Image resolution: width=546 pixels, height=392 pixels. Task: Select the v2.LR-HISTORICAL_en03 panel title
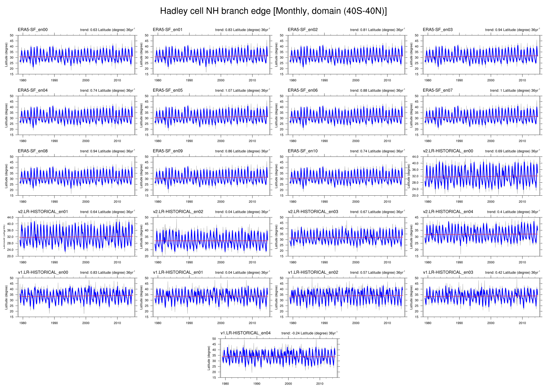point(313,212)
